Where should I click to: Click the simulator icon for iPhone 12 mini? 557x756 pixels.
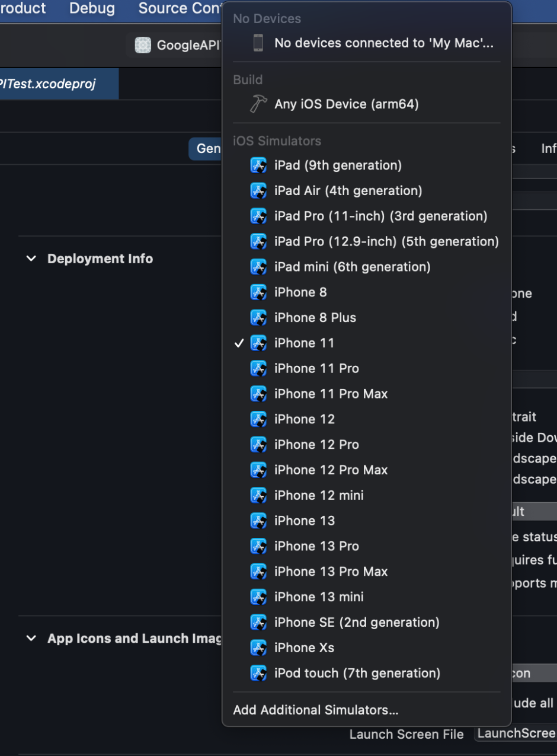click(258, 496)
